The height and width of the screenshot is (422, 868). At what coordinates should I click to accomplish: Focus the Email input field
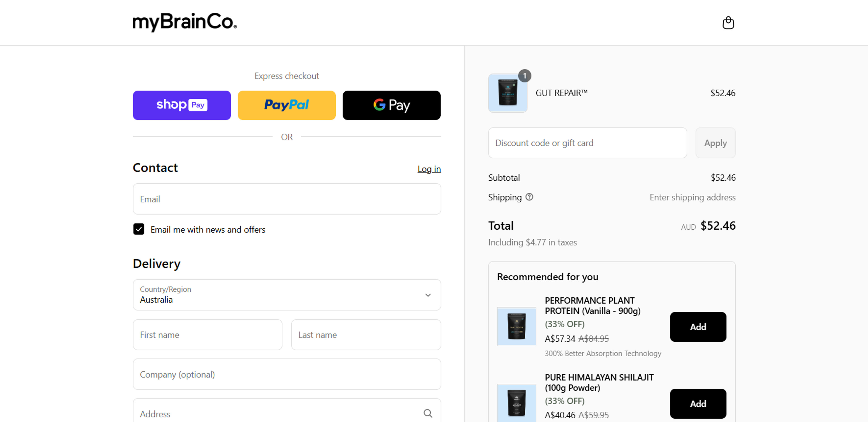point(286,199)
